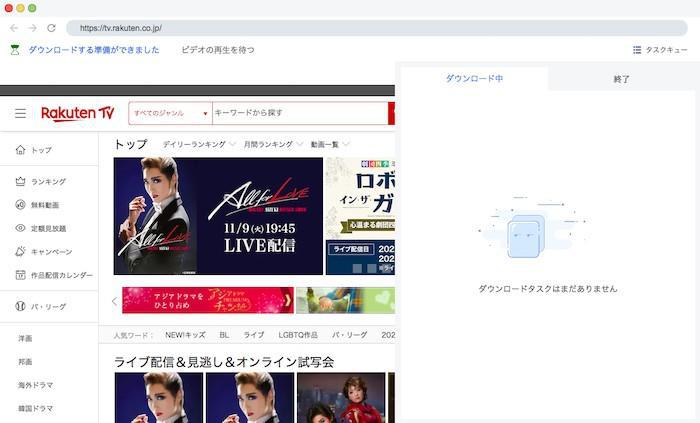This screenshot has height=423, width=700.
Task: Open the All for Love LIVE配信 banner
Action: (218, 216)
